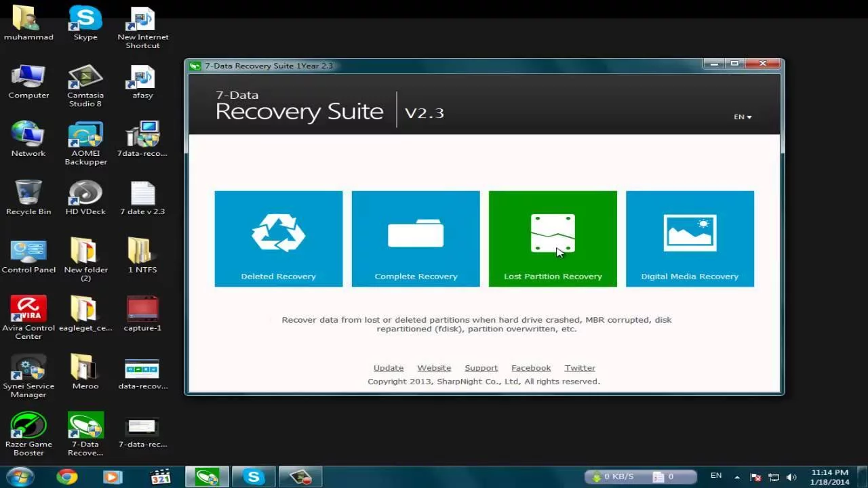The width and height of the screenshot is (868, 488).
Task: Click the Skype taskbar button
Action: [254, 476]
